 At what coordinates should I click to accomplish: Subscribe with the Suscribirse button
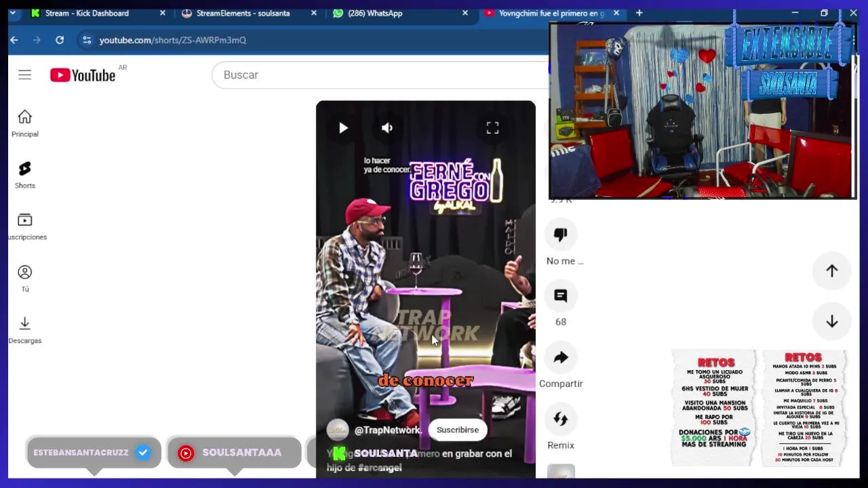[x=458, y=430]
